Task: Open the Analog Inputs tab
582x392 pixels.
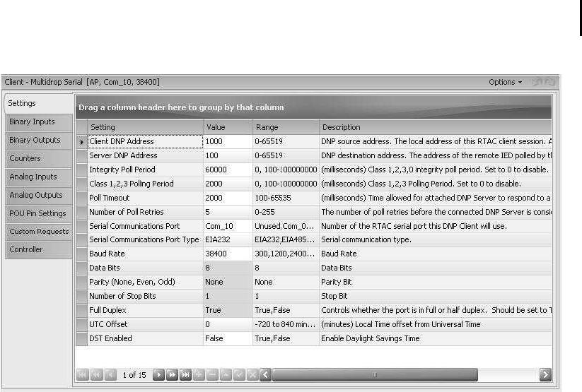Action: coord(39,177)
